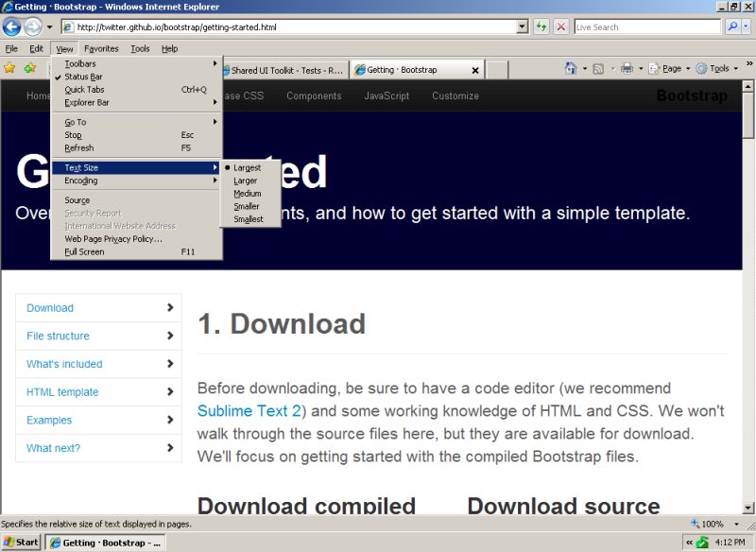Open the Tools menu in menu bar
This screenshot has width=756, height=552.
tap(140, 49)
